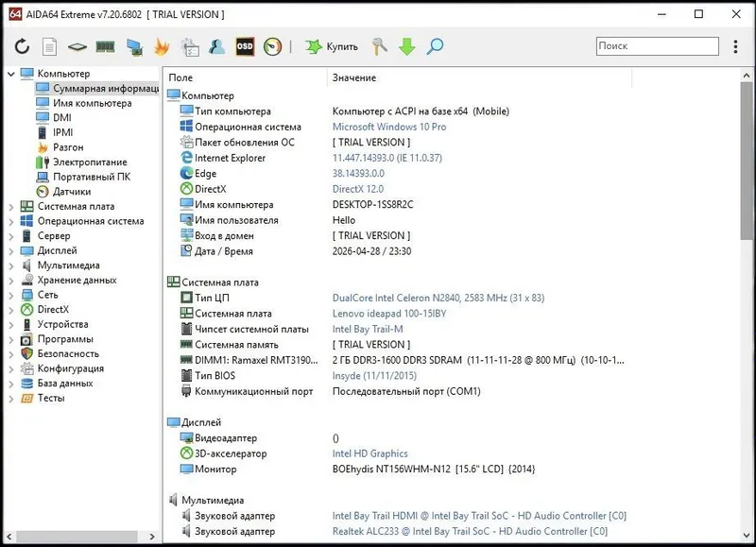
Task: Open the Report page icon
Action: [x=50, y=46]
